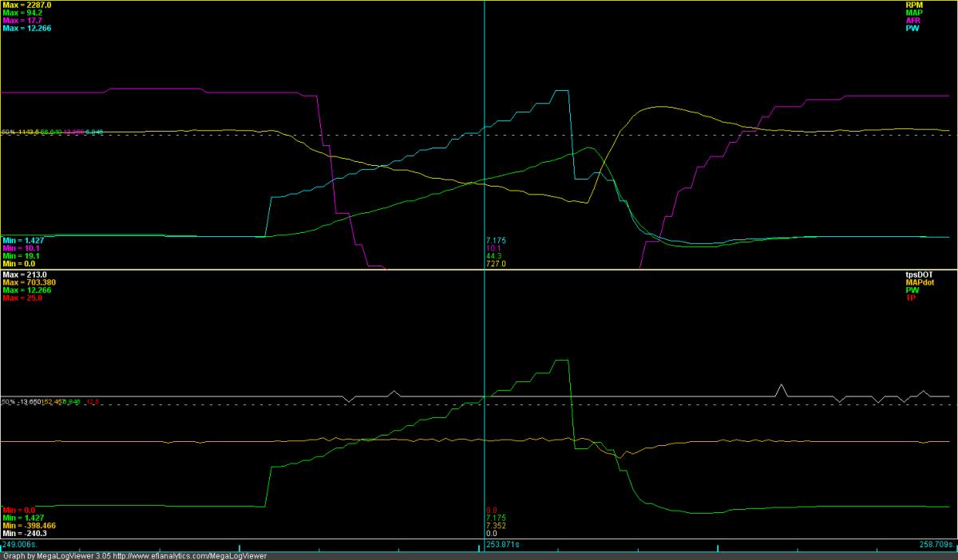
Task: Click the Max = 703.380 MAPdot readout
Action: 30,282
